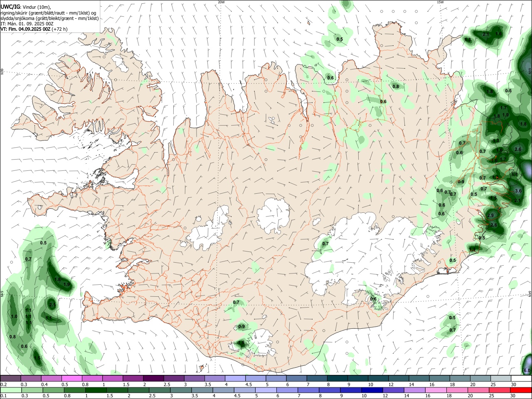Click the '0.1' tick label under the rain scale
532x399 pixels.
(4, 396)
